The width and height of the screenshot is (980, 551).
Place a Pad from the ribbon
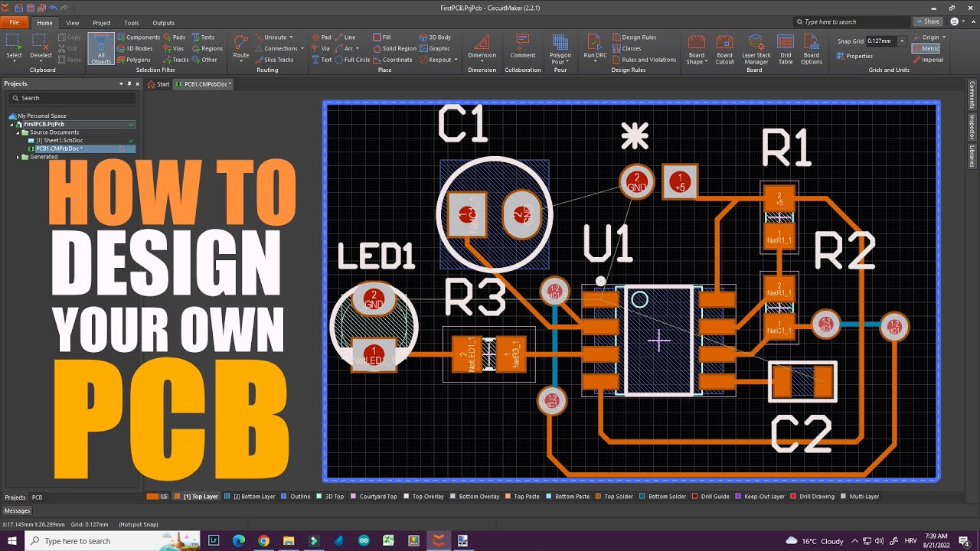point(322,37)
